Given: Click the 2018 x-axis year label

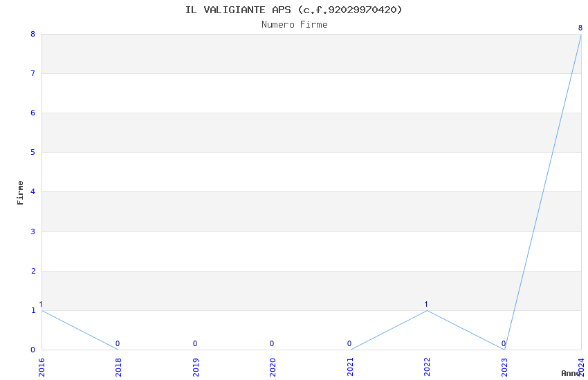Looking at the screenshot, I should click(x=118, y=368).
